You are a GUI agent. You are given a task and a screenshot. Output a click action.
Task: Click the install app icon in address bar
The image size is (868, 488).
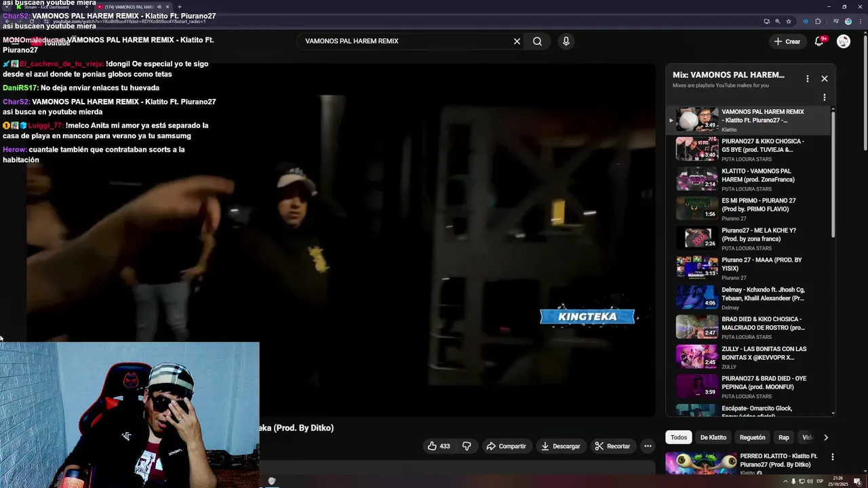click(766, 21)
